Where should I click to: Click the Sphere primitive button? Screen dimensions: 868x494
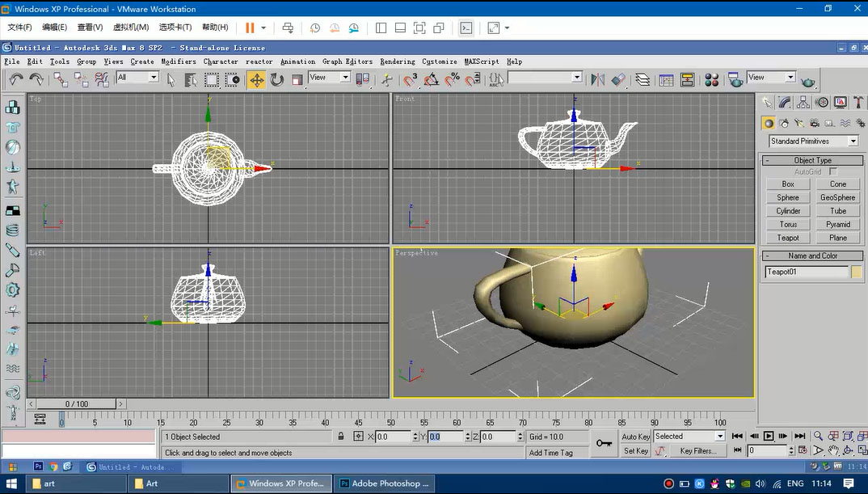[788, 198]
